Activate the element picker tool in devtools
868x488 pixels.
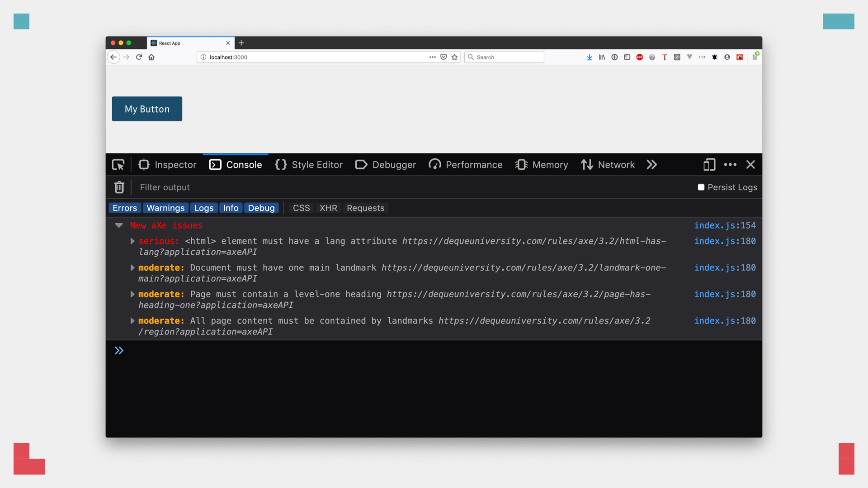click(x=118, y=164)
